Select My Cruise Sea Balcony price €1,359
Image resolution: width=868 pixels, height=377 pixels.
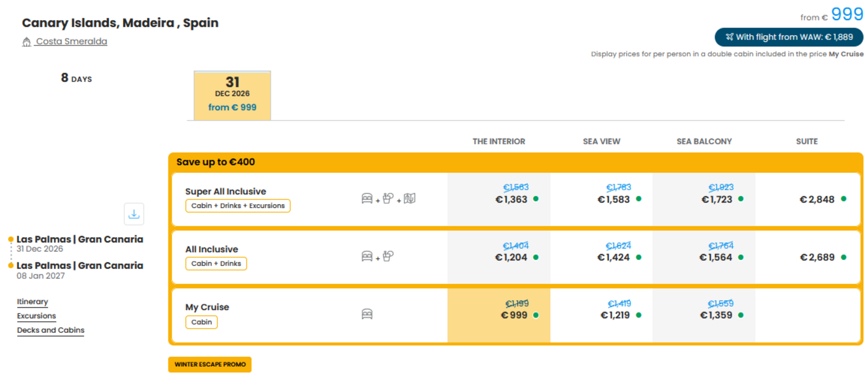click(704, 315)
